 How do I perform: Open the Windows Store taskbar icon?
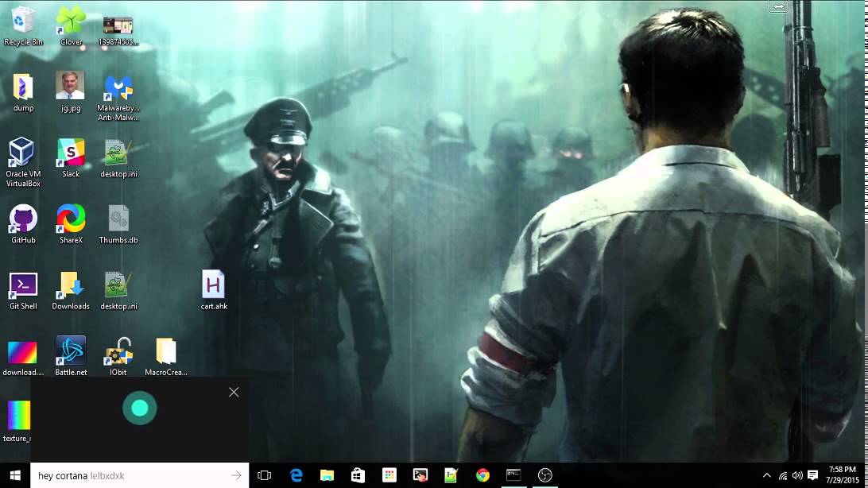click(358, 475)
